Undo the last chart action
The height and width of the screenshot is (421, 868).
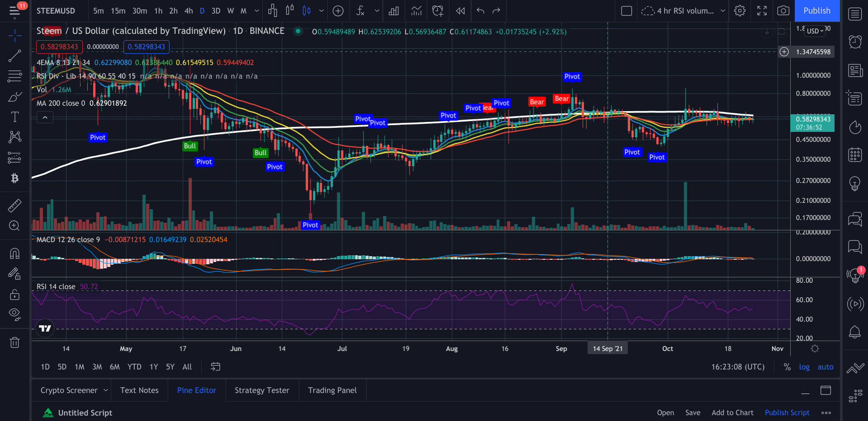481,11
